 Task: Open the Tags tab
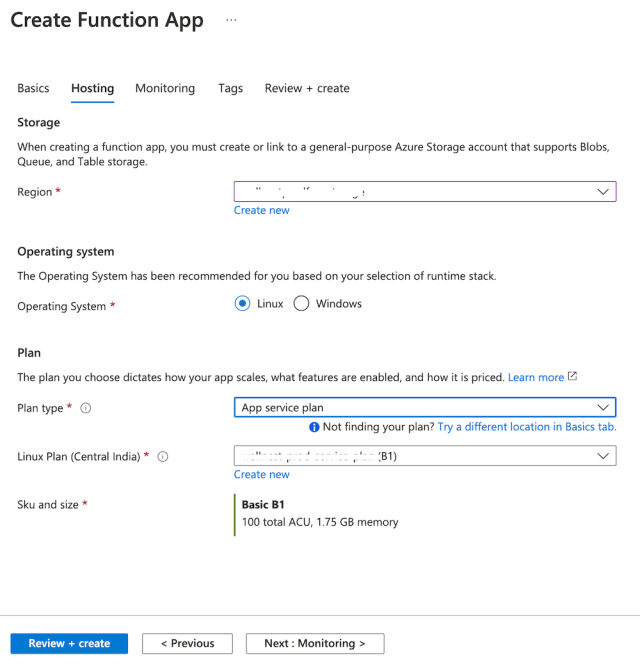(x=230, y=88)
